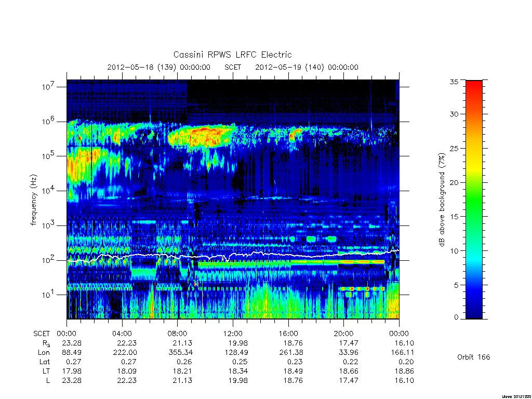
Task: Select Lon value '166.11'
Action: click(402, 353)
